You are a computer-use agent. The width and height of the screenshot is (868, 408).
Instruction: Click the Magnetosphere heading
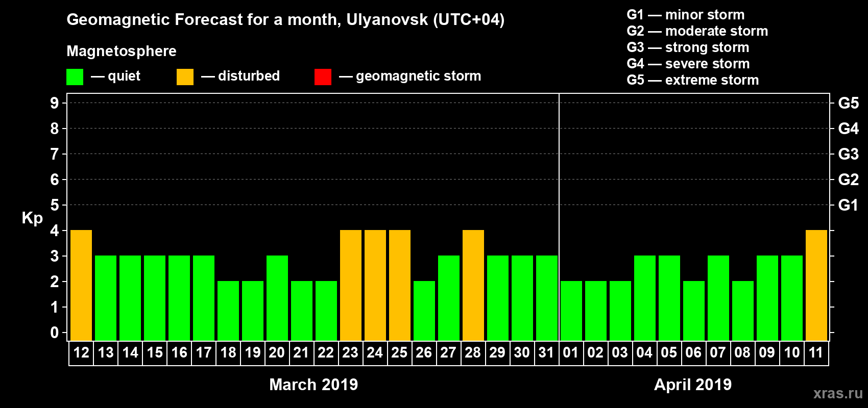(122, 52)
